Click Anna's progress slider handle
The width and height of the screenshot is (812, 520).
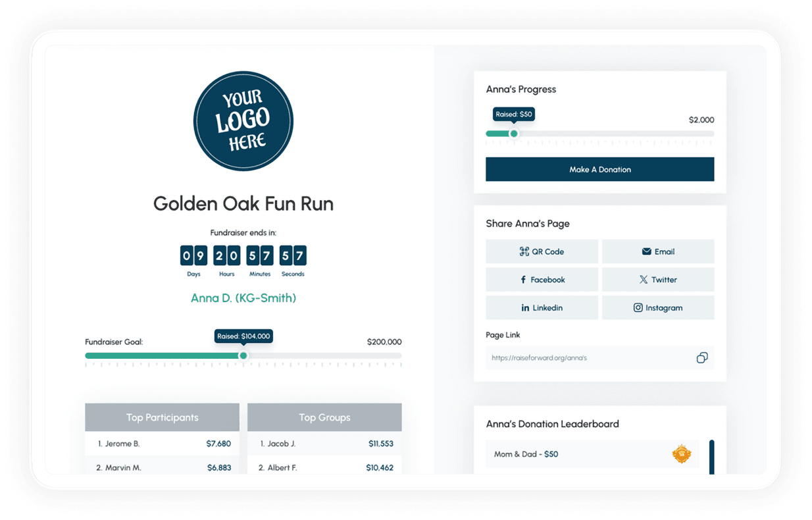pos(514,134)
